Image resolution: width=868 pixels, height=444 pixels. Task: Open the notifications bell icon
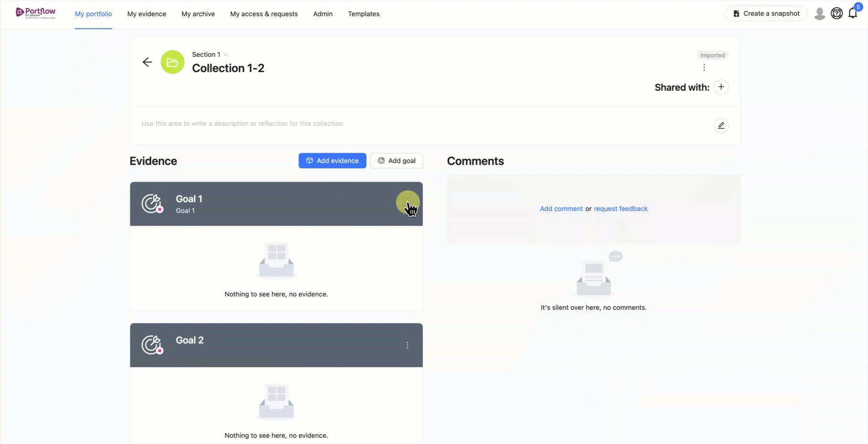click(x=853, y=13)
